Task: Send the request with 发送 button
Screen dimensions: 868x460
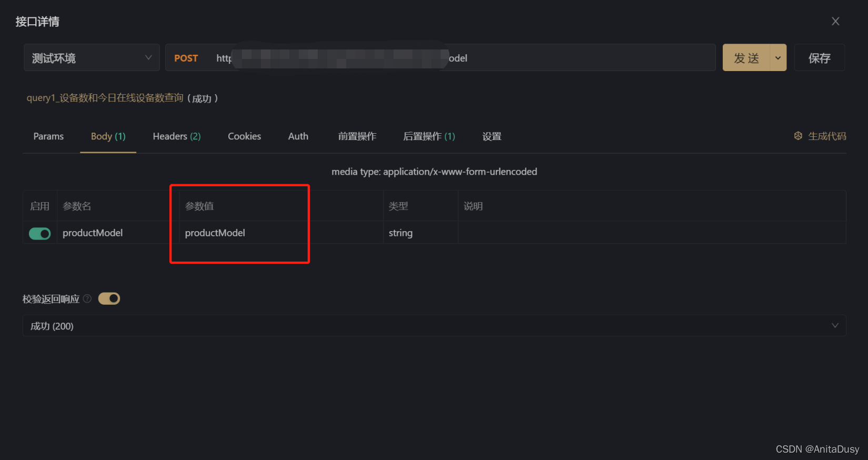Action: tap(746, 58)
